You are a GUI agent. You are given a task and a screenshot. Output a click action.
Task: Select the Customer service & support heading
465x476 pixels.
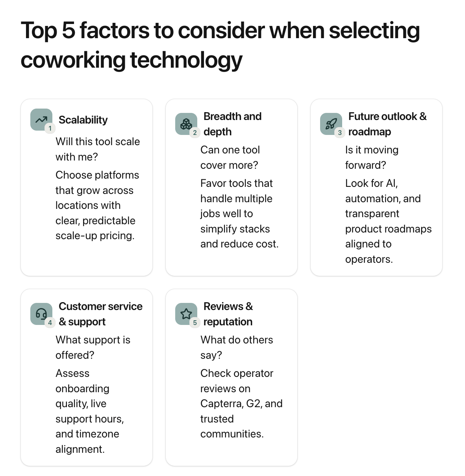(100, 314)
